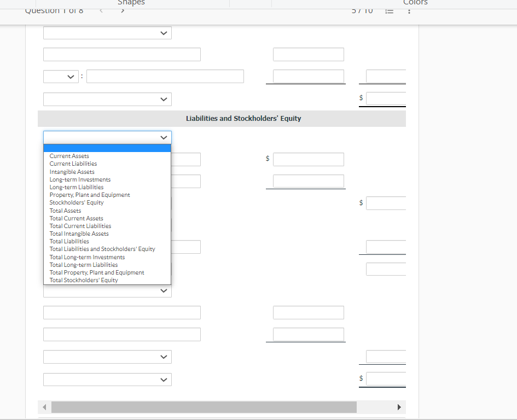
Task: Select "Total Liabilities and Stockholders' Equity" option
Action: point(102,249)
